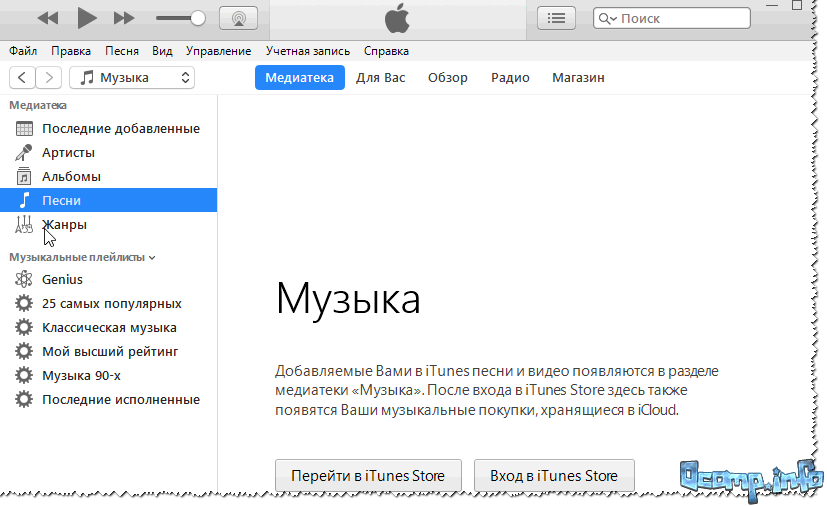Open the Учетная запись menu
The image size is (827, 506).
point(308,51)
